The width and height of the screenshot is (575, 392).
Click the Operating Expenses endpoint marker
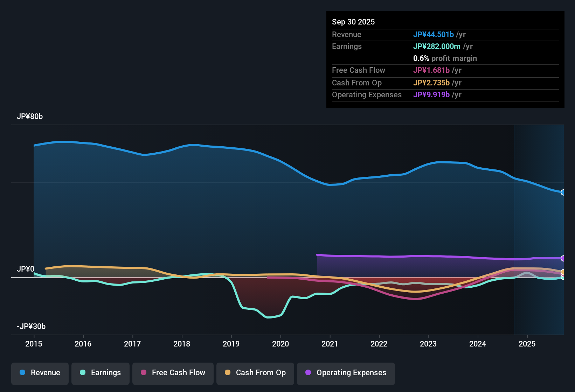click(563, 259)
